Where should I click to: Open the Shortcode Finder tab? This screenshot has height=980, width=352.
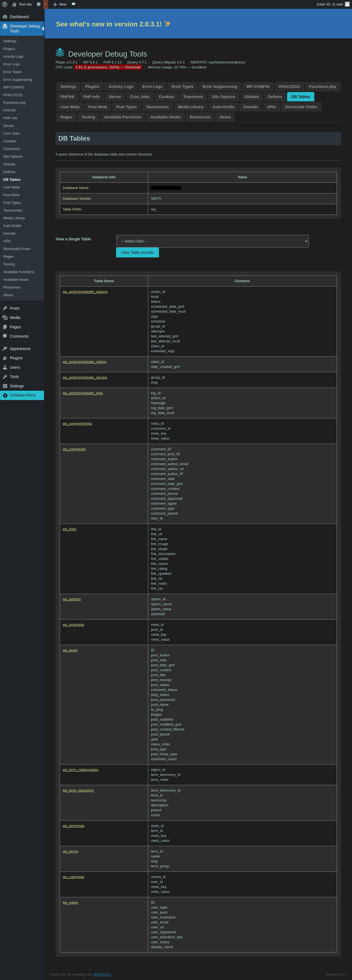point(301,107)
